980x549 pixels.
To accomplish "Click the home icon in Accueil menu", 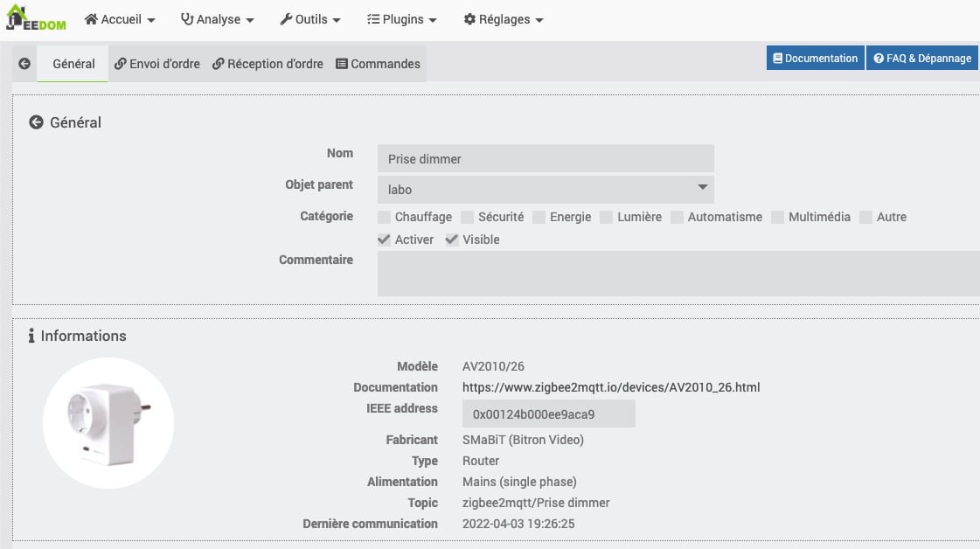I will coord(91,19).
